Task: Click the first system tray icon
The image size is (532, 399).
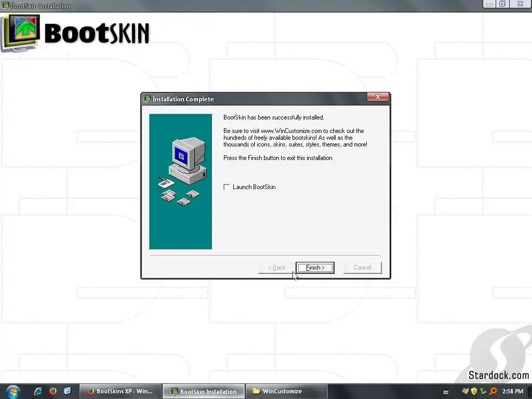Action: tap(465, 391)
